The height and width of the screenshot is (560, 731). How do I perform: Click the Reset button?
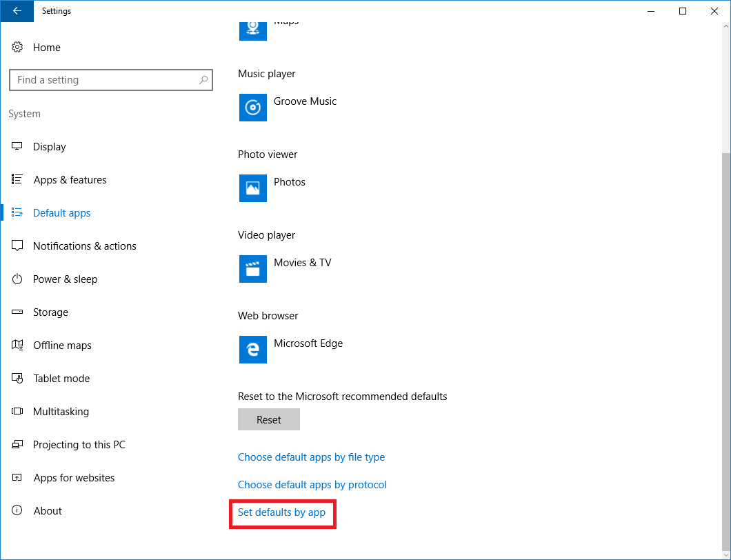click(269, 419)
